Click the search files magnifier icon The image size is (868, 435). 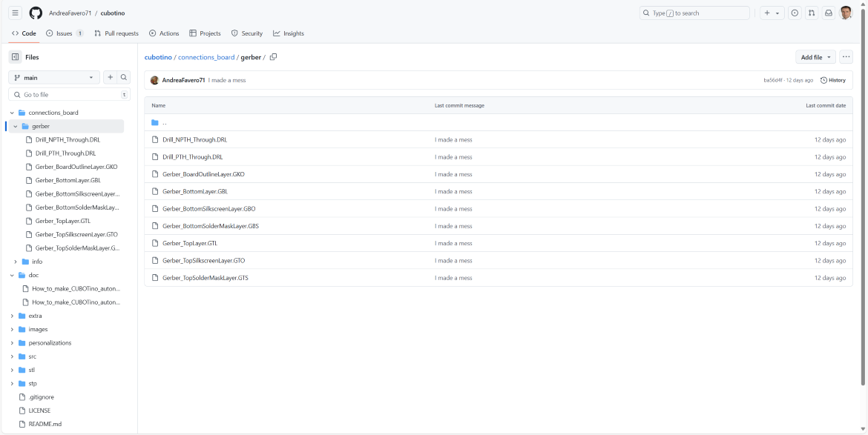(124, 78)
